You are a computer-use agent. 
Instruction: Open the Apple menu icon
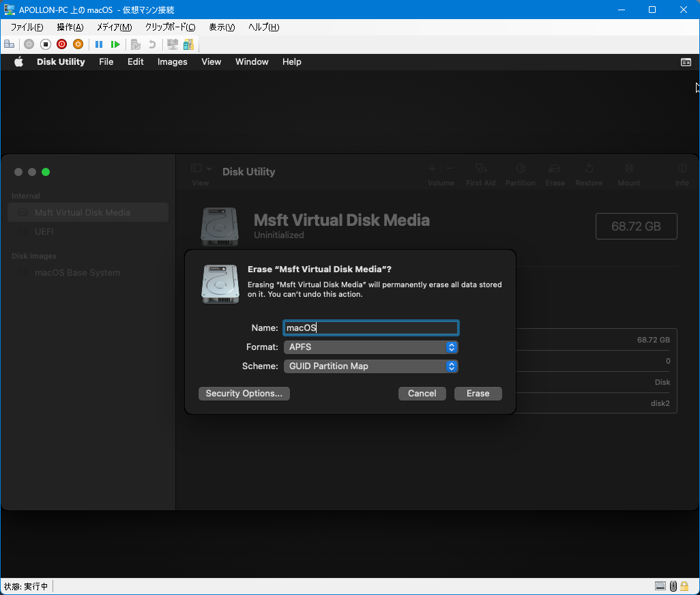[19, 62]
